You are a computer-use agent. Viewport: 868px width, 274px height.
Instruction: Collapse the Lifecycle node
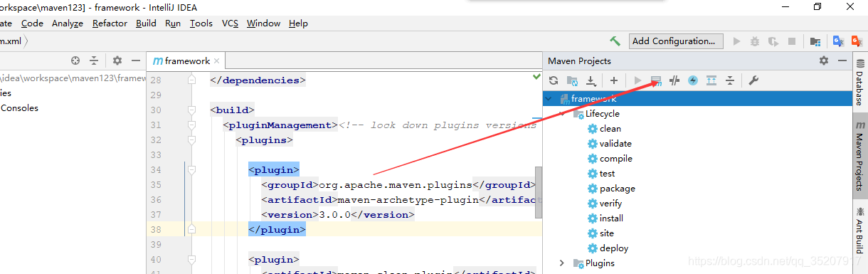[x=561, y=113]
